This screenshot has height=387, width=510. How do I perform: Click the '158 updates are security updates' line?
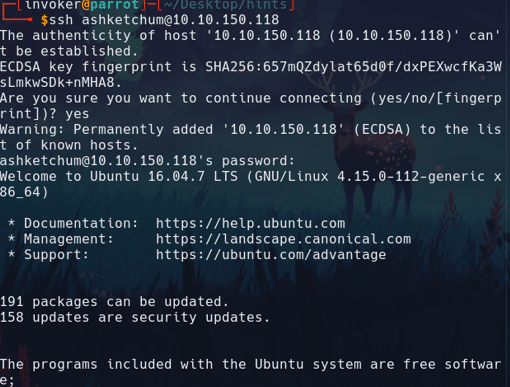135,317
